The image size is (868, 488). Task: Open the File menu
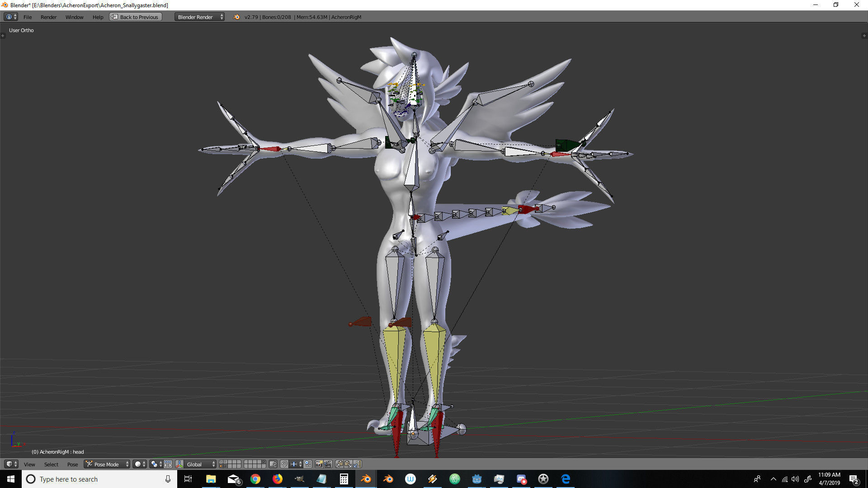click(28, 17)
